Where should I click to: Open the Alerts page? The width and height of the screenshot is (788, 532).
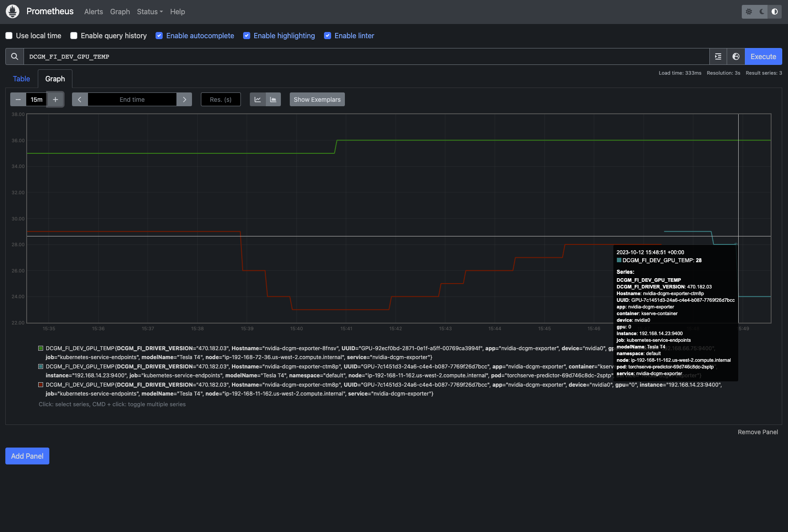click(x=93, y=12)
